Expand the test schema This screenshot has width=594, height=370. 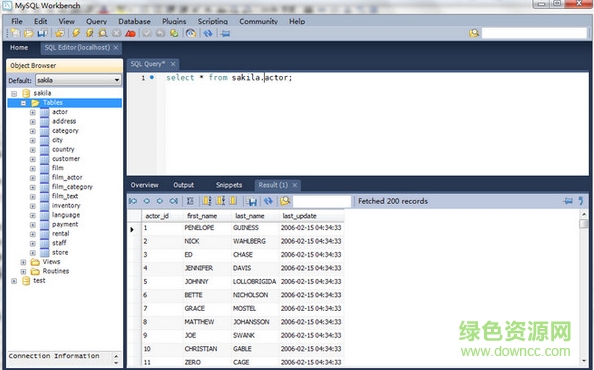click(14, 281)
